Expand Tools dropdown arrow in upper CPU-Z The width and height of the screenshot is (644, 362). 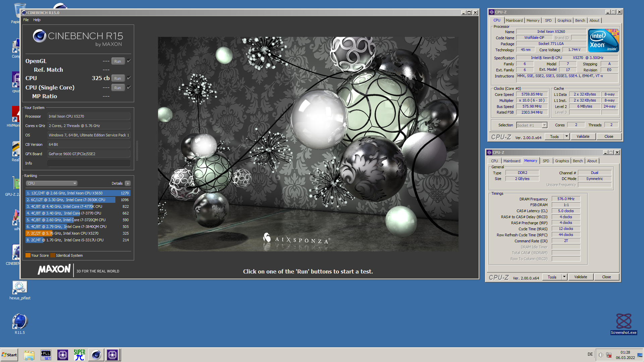(x=567, y=136)
